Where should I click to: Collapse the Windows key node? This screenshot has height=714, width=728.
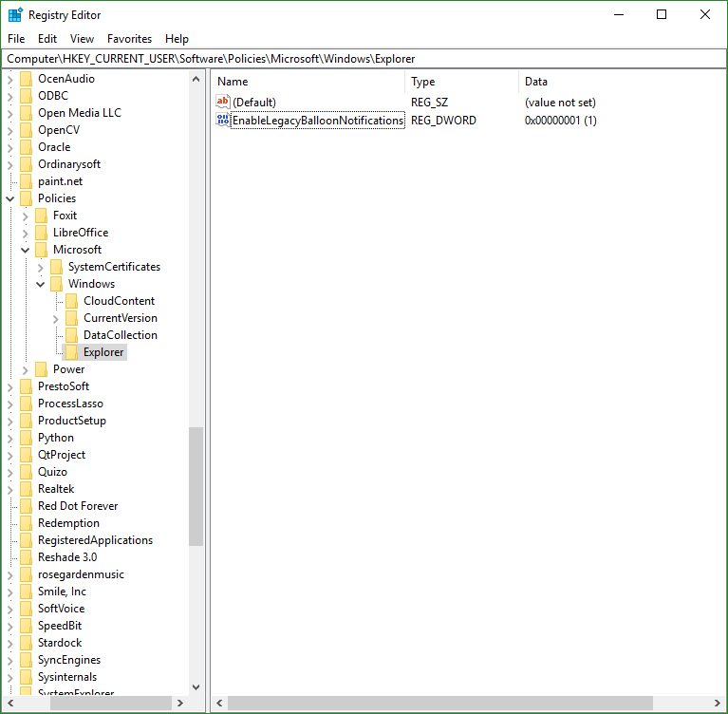pyautogui.click(x=41, y=284)
